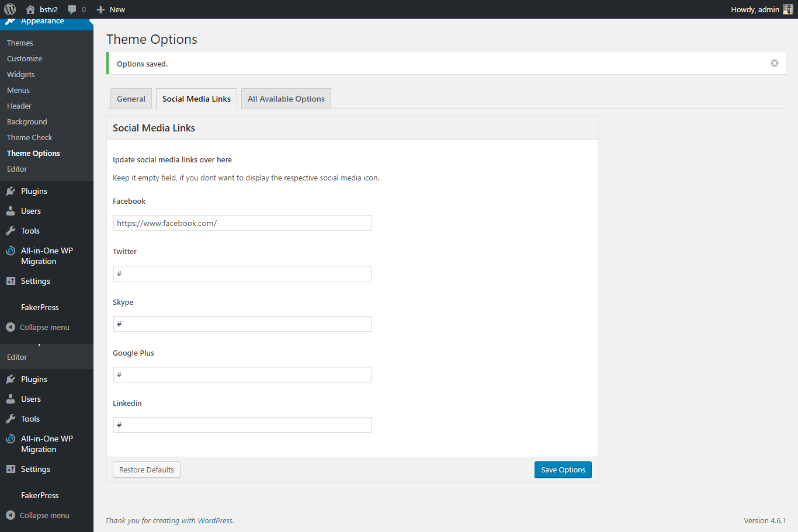Viewport: 798px width, 532px height.
Task: Click the bottommost Collapse menu arrow icon
Action: [x=11, y=515]
